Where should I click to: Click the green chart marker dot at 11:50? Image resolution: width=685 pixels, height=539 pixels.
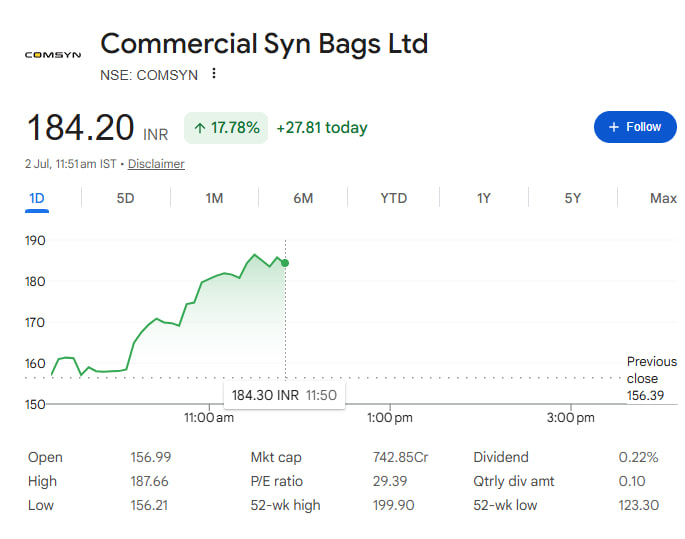[285, 263]
